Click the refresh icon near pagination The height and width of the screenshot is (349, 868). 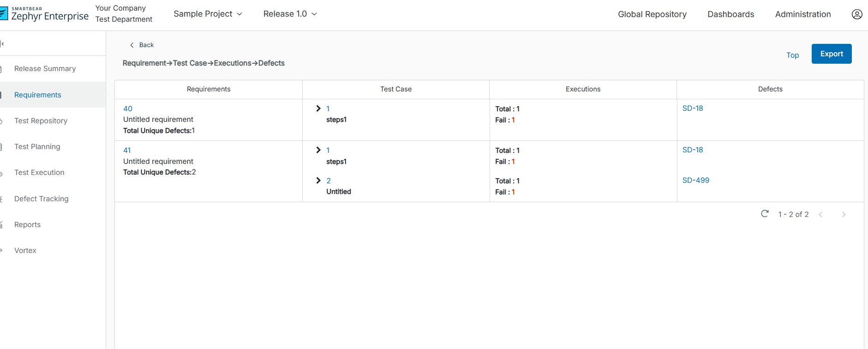pyautogui.click(x=765, y=214)
